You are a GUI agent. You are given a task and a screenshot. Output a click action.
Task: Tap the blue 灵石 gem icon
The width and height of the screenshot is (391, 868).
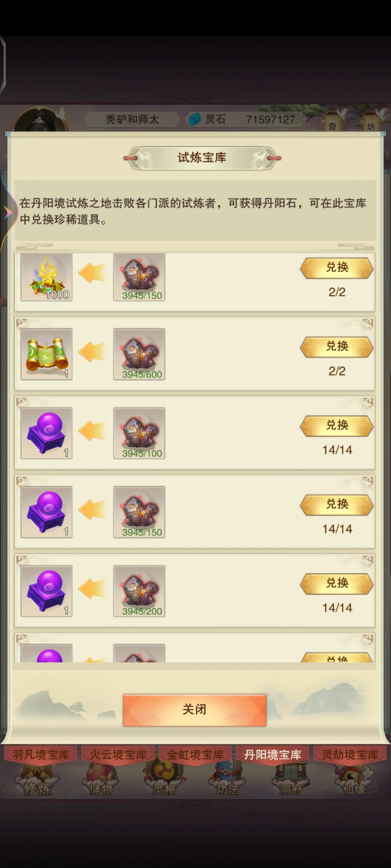point(195,119)
